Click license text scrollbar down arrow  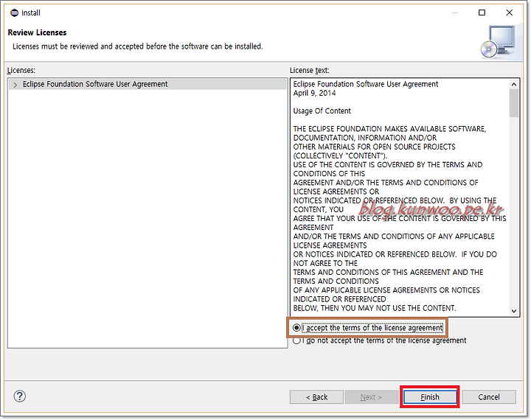click(x=514, y=311)
